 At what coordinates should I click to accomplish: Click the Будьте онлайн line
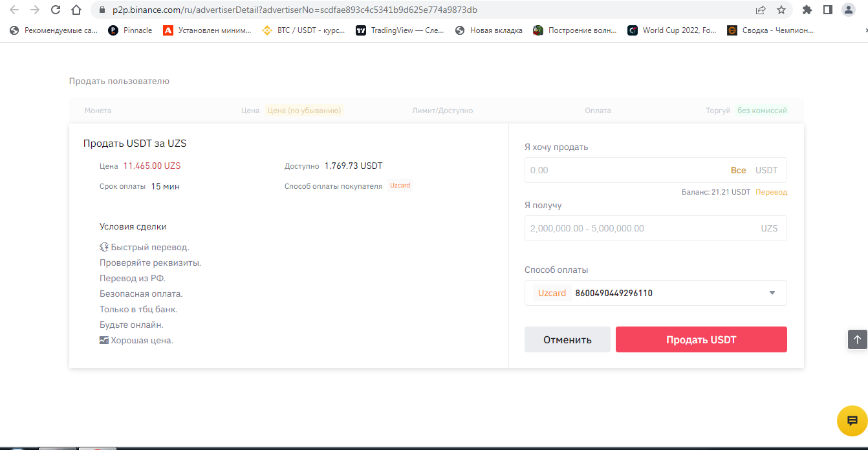point(131,325)
